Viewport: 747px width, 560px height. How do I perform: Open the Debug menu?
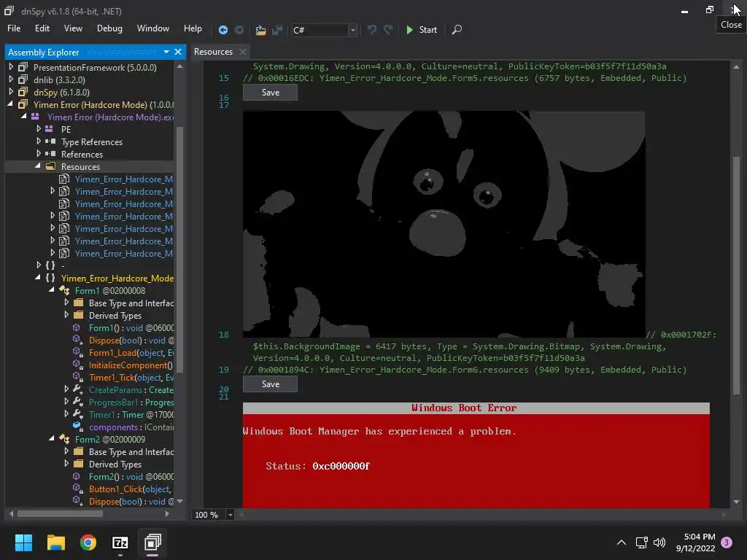pyautogui.click(x=109, y=28)
